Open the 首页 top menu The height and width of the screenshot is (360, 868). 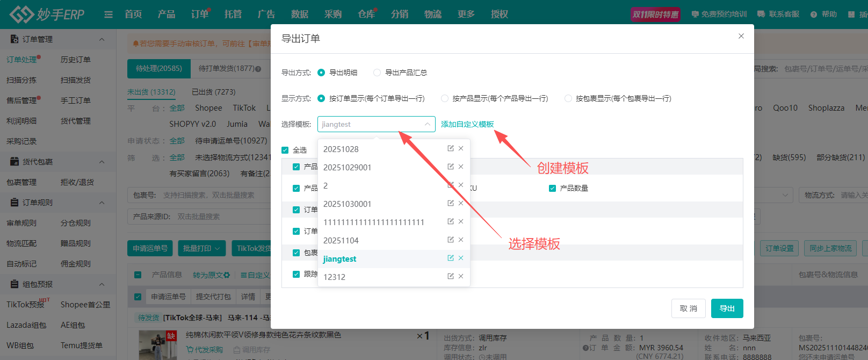133,15
